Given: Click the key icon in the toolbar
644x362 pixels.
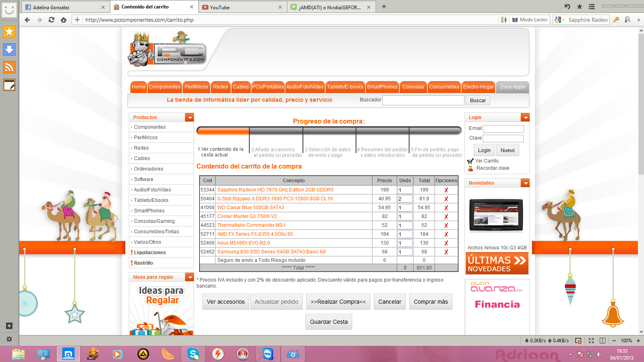Looking at the screenshot, I should [616, 20].
